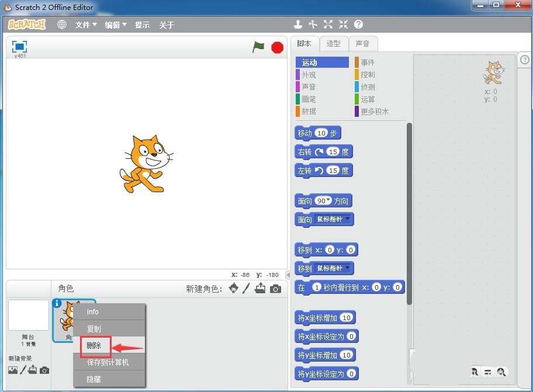Choose new sprite from library icon

tap(234, 289)
